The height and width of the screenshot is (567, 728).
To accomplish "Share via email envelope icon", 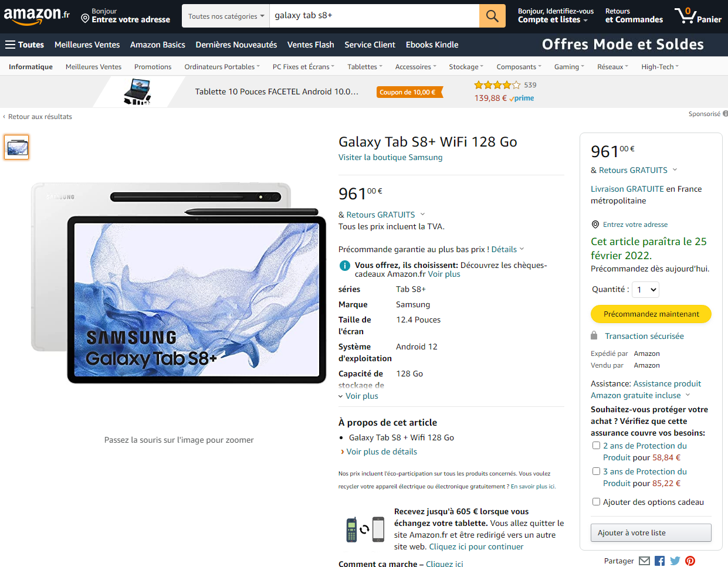I will click(x=644, y=561).
